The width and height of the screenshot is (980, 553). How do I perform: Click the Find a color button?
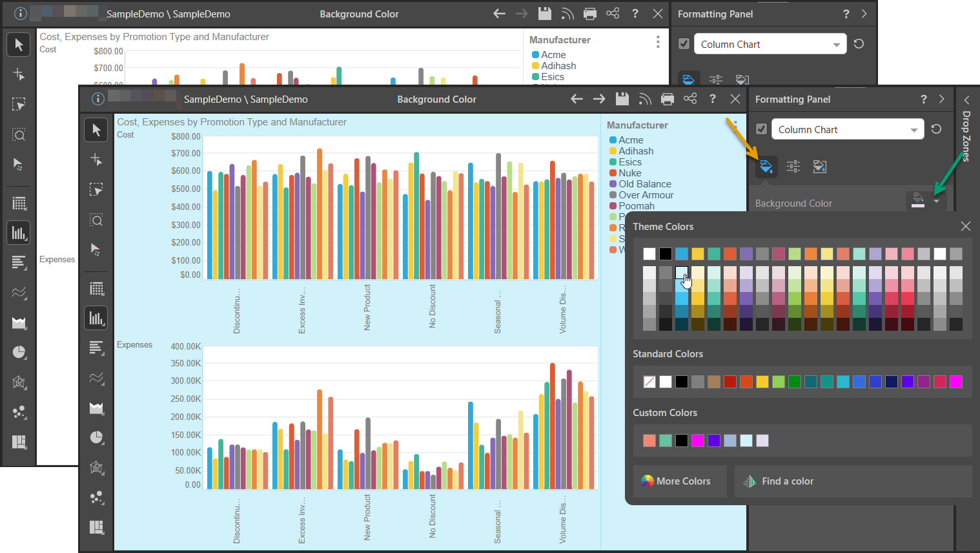(787, 481)
